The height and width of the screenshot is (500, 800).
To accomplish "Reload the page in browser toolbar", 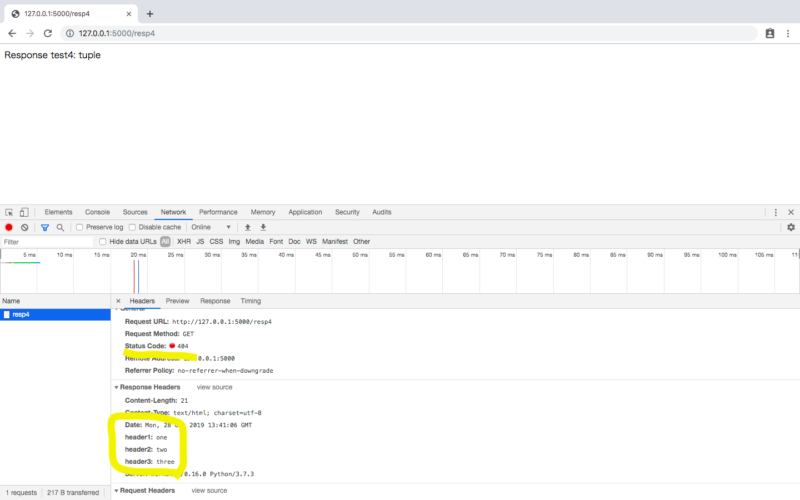I will [x=47, y=33].
